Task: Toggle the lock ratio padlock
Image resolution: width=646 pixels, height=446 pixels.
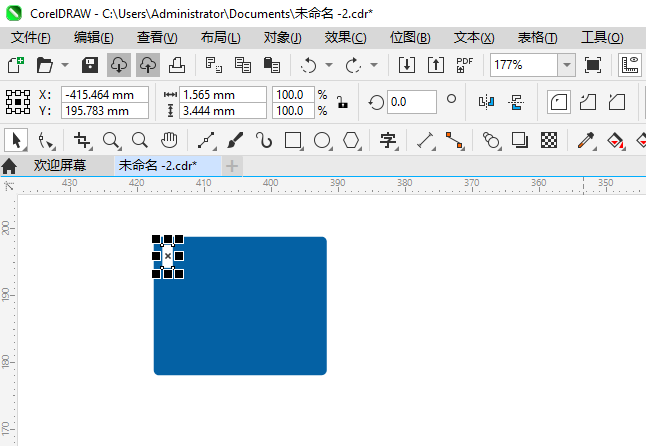Action: pos(342,102)
